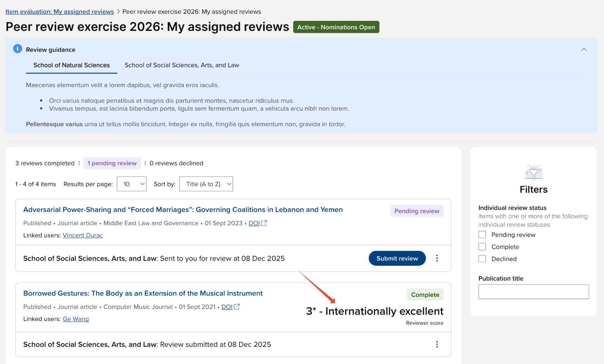604x364 pixels.
Task: Click the Review guidance info icon
Action: click(17, 49)
